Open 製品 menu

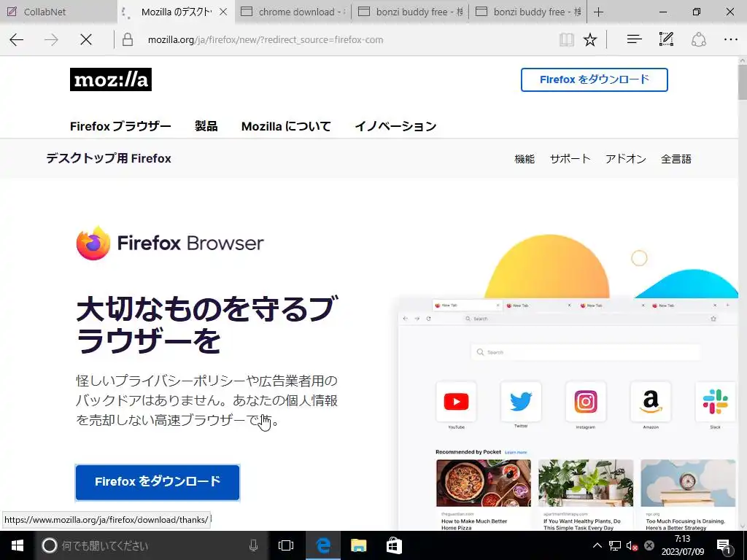(206, 126)
